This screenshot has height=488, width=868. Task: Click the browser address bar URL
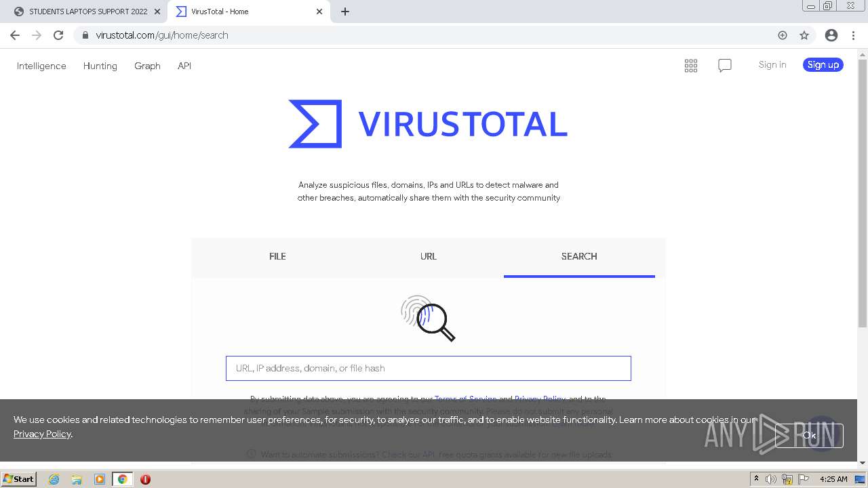click(162, 35)
